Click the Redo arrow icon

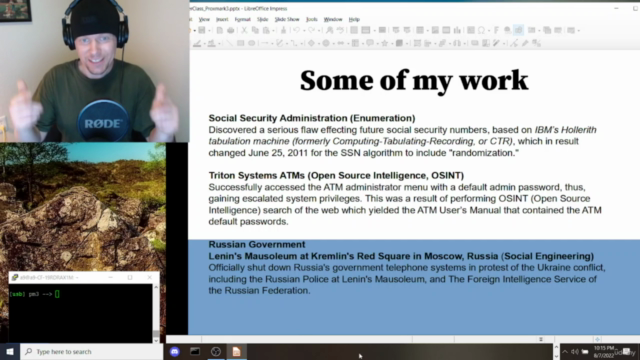[312, 30]
